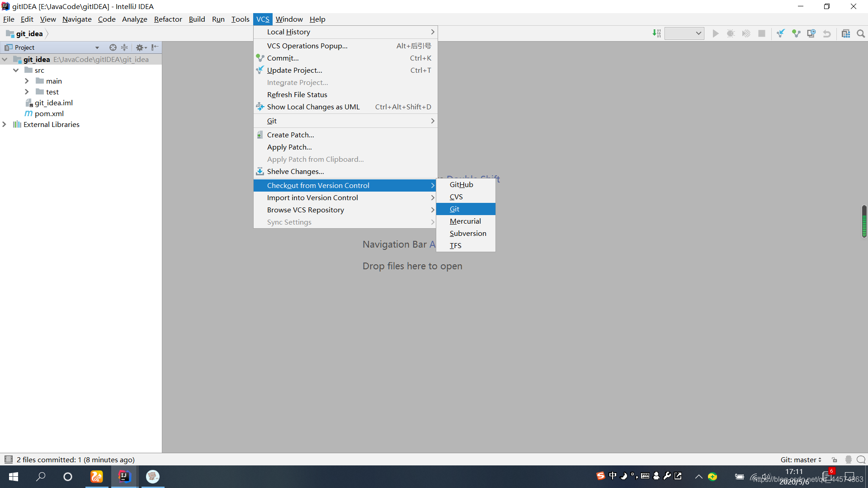Image resolution: width=868 pixels, height=488 pixels.
Task: Select Subversion checkout option
Action: click(466, 233)
